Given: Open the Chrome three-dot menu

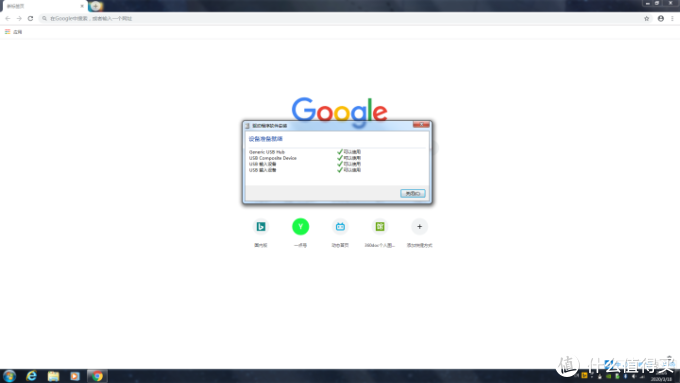Looking at the screenshot, I should point(672,19).
